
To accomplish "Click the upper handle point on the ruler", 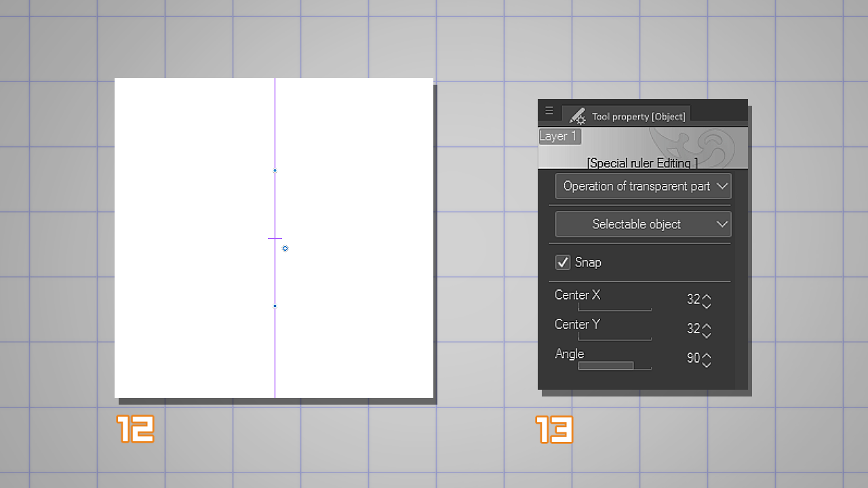I will pyautogui.click(x=275, y=171).
